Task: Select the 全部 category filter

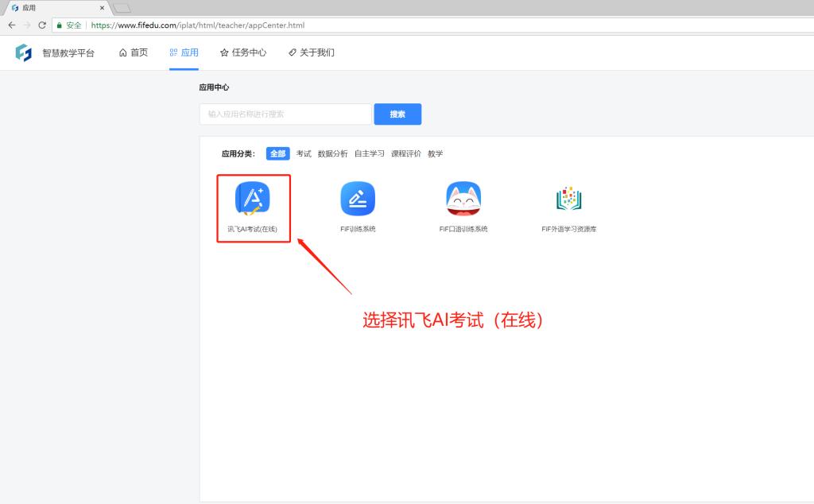Action: (277, 154)
